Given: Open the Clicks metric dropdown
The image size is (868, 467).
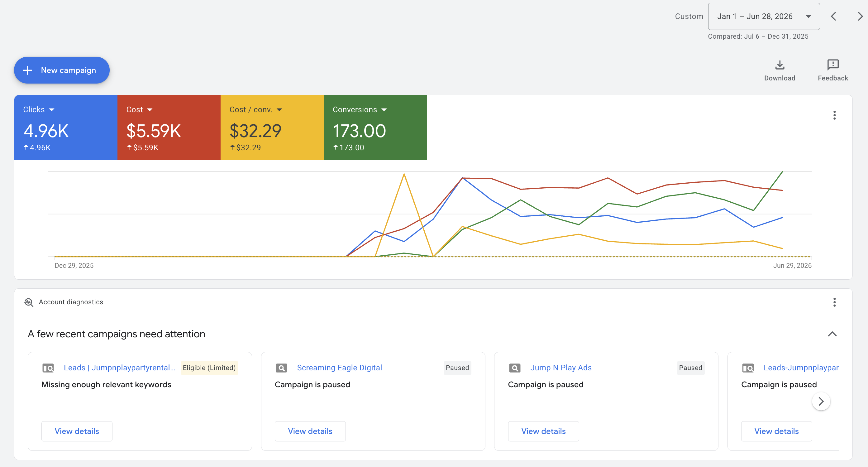Looking at the screenshot, I should [39, 110].
